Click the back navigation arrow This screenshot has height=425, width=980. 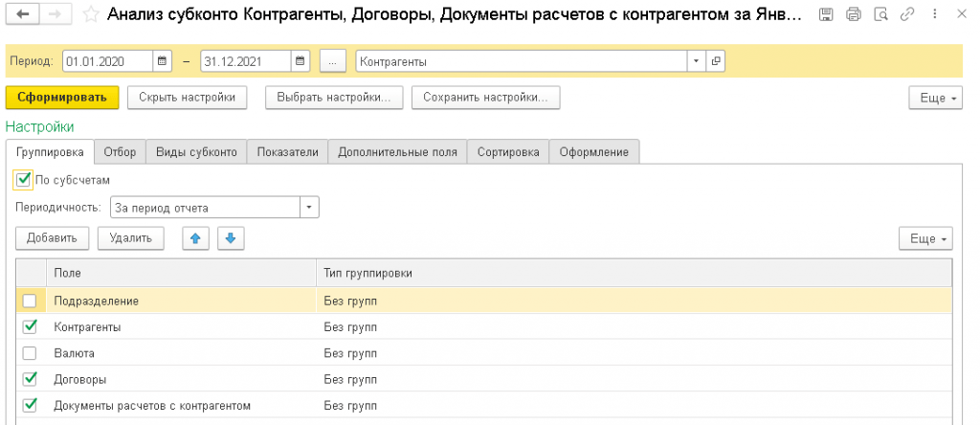[x=21, y=14]
